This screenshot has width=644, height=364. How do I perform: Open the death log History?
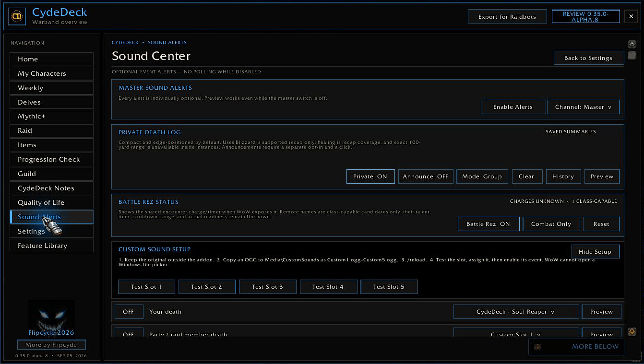(563, 176)
